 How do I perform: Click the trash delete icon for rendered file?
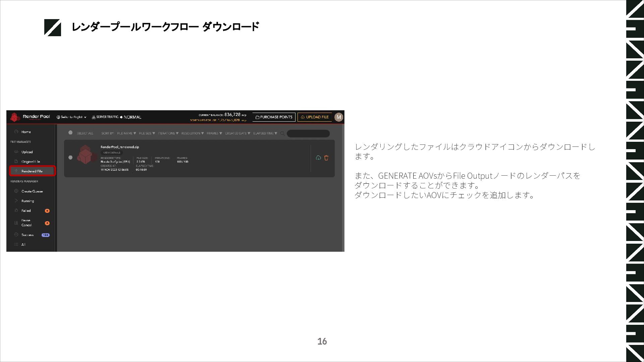[326, 158]
